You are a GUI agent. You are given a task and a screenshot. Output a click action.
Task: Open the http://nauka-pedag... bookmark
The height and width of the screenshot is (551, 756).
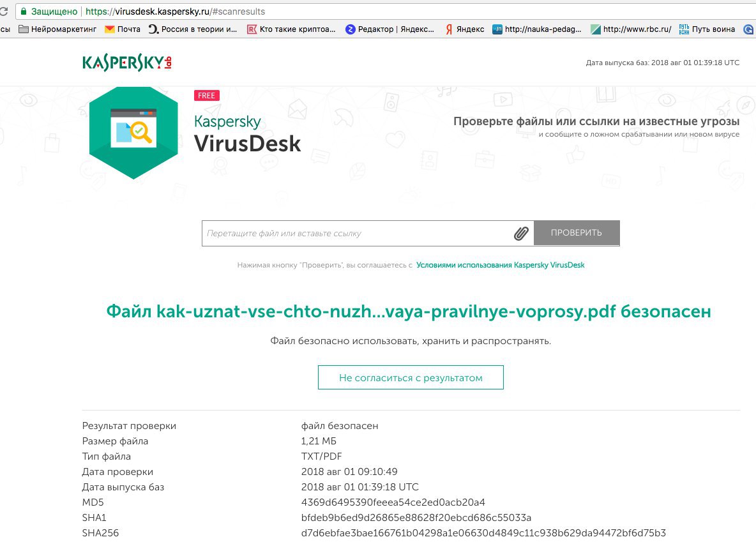tap(536, 29)
